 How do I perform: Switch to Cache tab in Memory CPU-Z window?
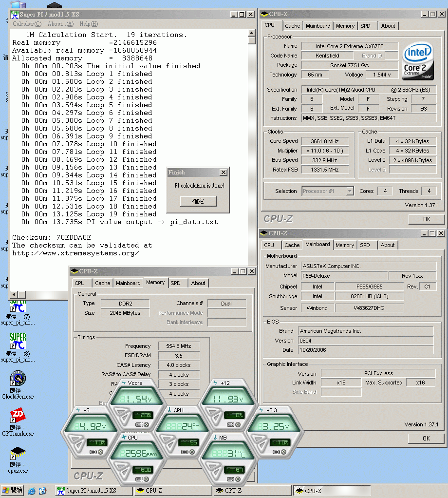point(102,283)
